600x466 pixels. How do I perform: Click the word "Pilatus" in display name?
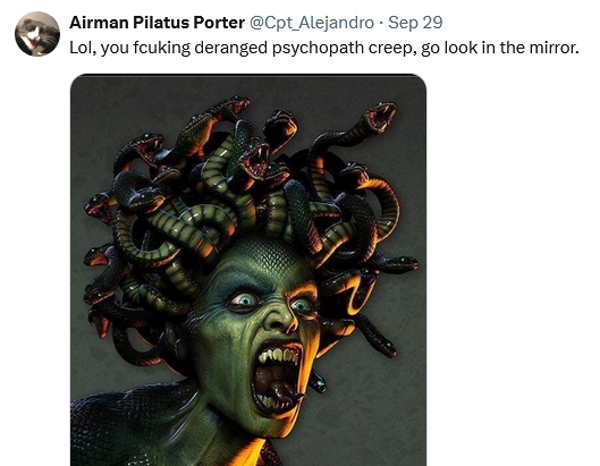[x=161, y=23]
